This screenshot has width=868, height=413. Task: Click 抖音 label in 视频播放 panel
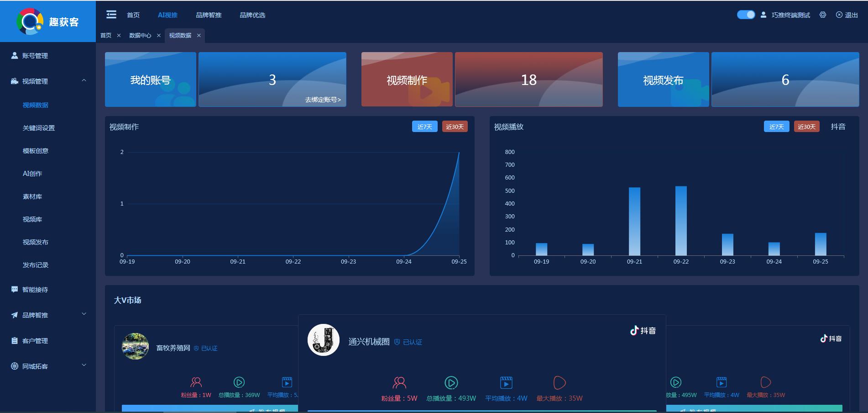[838, 127]
